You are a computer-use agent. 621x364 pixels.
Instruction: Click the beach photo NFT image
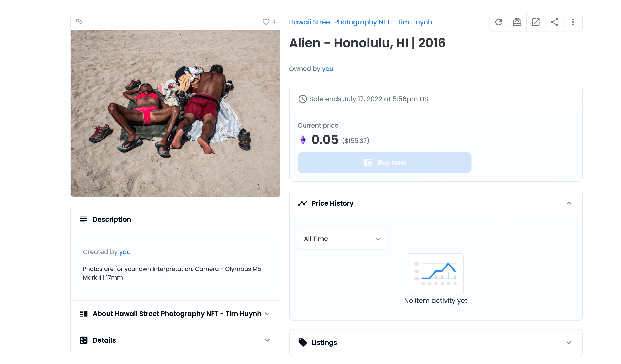click(x=175, y=113)
